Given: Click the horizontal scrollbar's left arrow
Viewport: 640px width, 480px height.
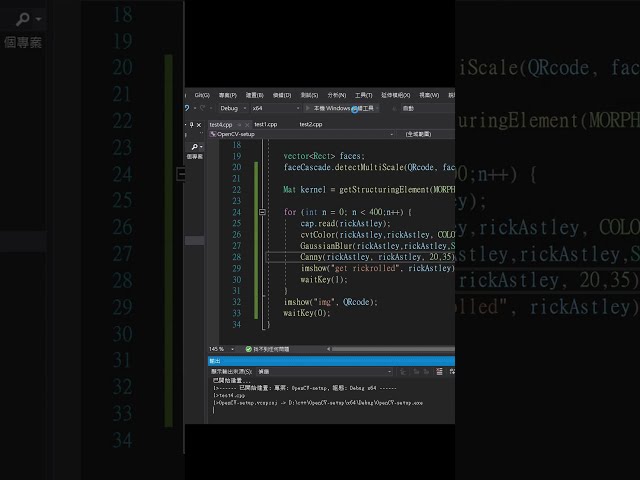Looking at the screenshot, I should coord(329,349).
